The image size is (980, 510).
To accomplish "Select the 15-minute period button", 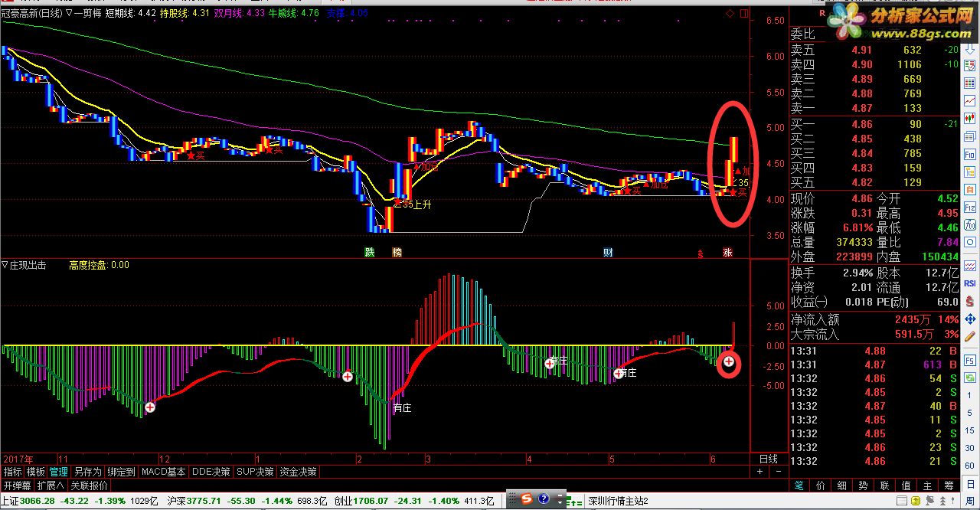I will [x=969, y=430].
